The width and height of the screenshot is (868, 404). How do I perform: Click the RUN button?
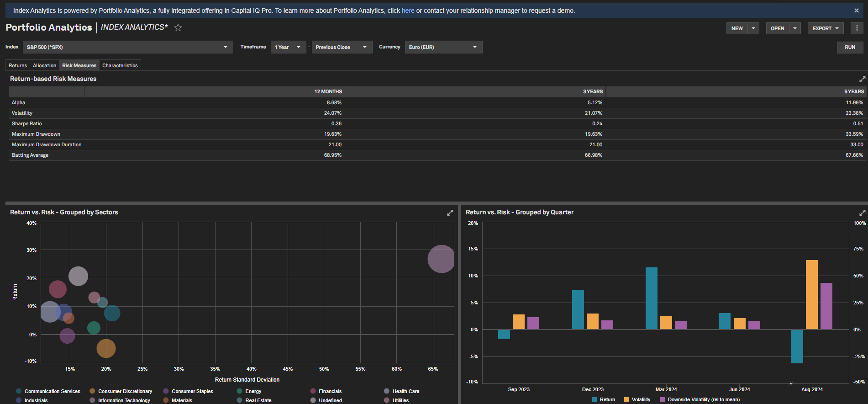tap(850, 47)
